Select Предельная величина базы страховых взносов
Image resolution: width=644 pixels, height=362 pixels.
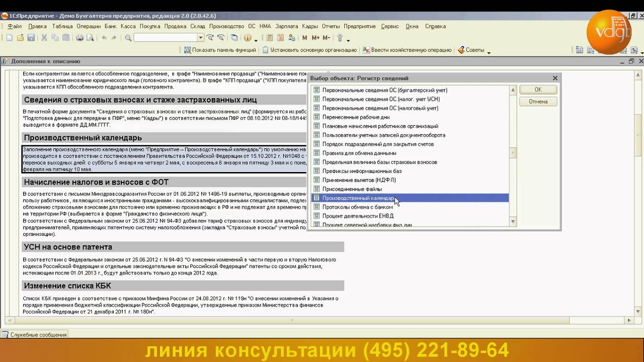(410, 162)
